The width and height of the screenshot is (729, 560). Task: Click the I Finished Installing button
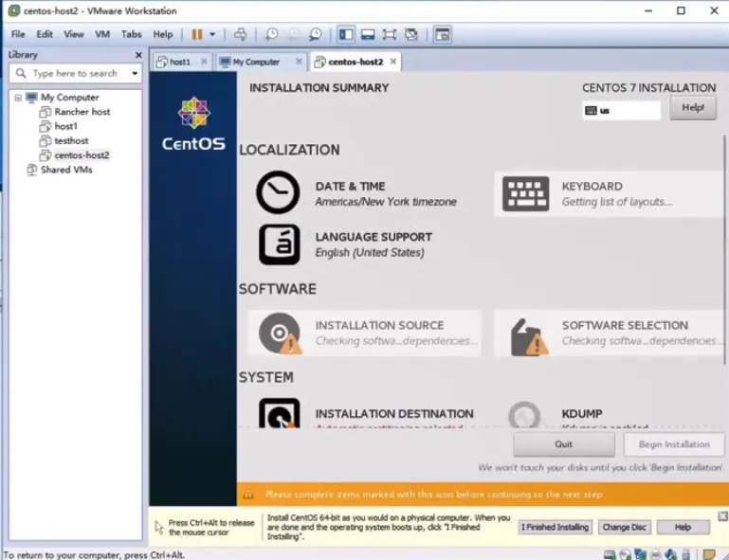click(x=556, y=527)
